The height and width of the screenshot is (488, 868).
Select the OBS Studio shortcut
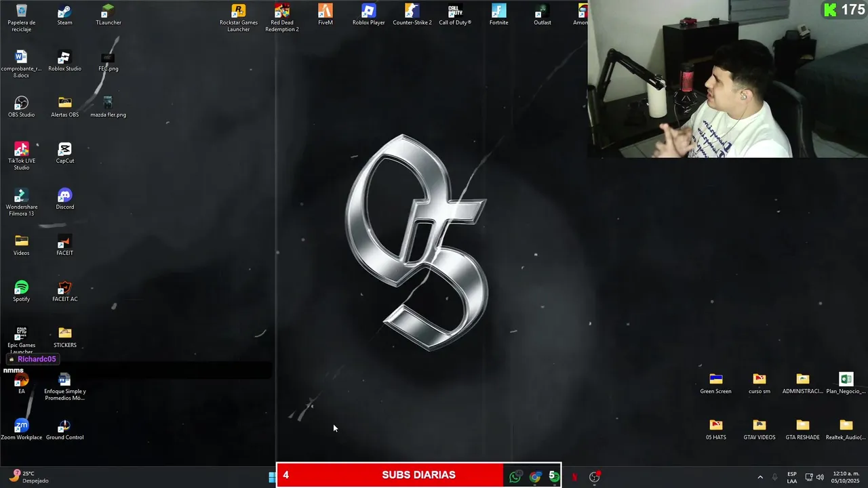pyautogui.click(x=22, y=107)
